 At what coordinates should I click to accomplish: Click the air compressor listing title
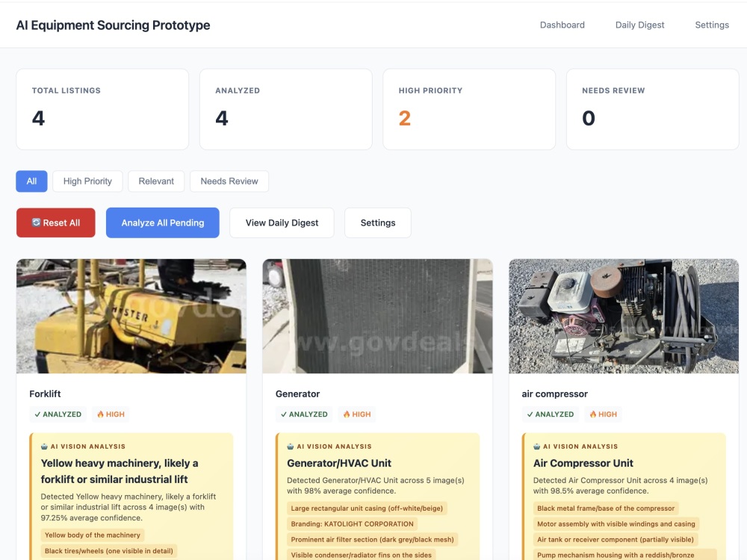click(554, 393)
